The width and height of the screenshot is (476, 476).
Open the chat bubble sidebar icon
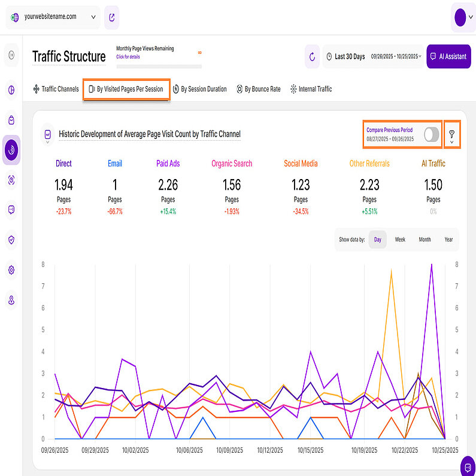pos(11,210)
